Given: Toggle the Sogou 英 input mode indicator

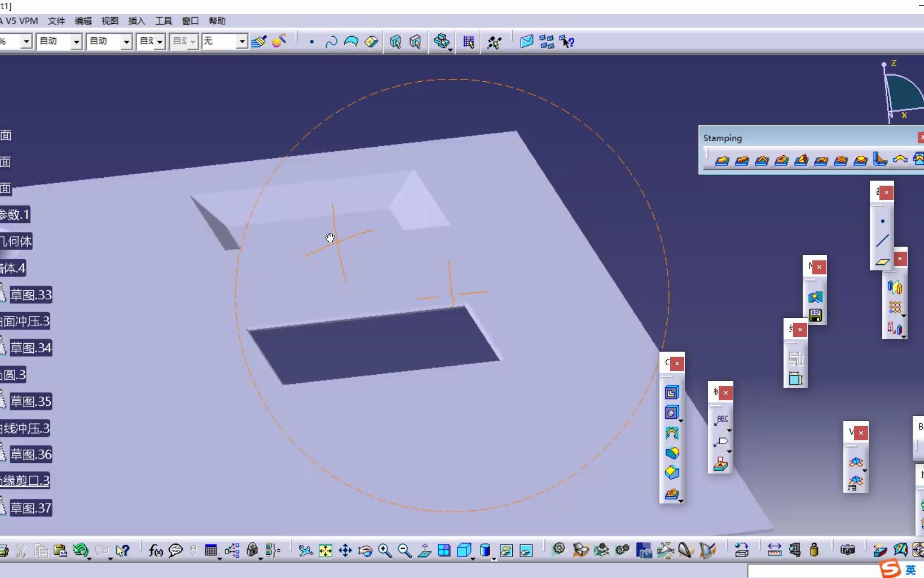Looking at the screenshot, I should pos(910,570).
